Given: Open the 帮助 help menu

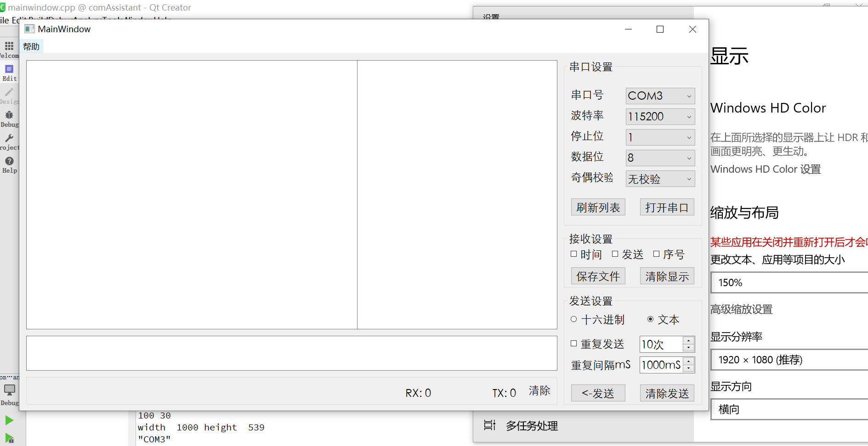Looking at the screenshot, I should tap(31, 46).
